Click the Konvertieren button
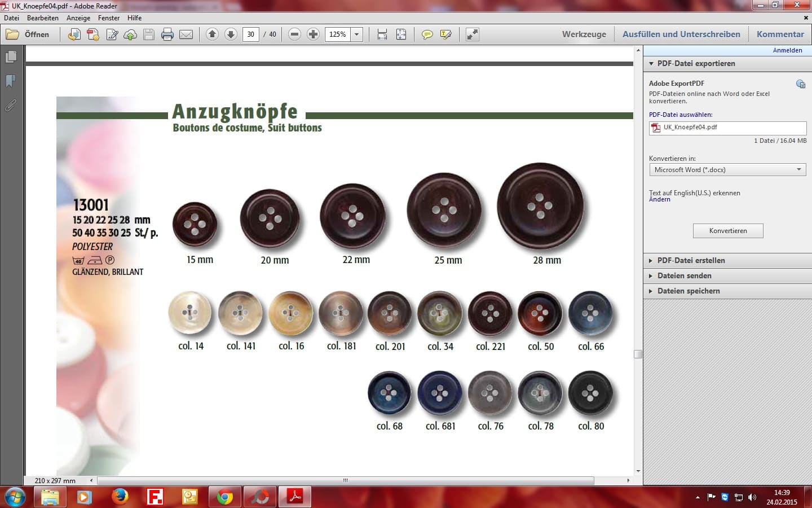The height and width of the screenshot is (508, 812). coord(728,231)
